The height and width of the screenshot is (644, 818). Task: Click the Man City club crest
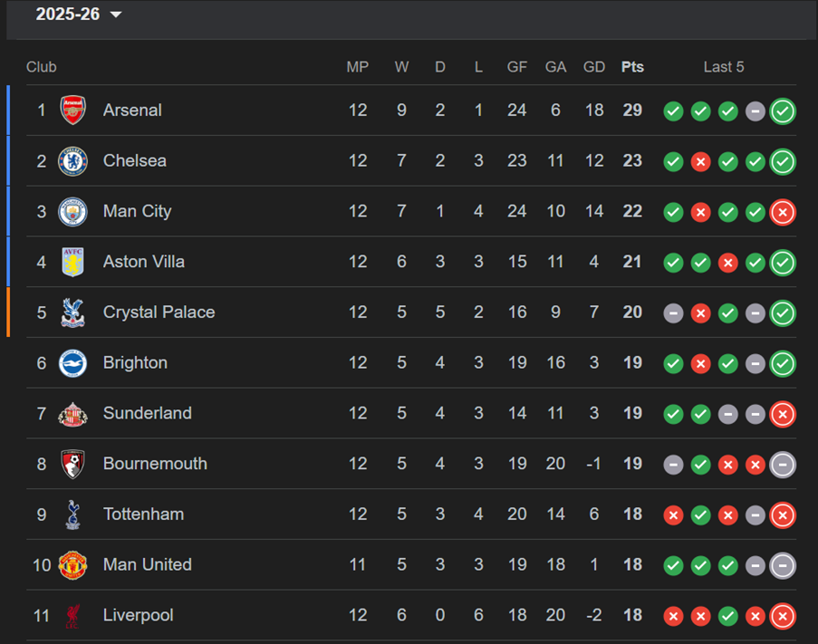[73, 212]
